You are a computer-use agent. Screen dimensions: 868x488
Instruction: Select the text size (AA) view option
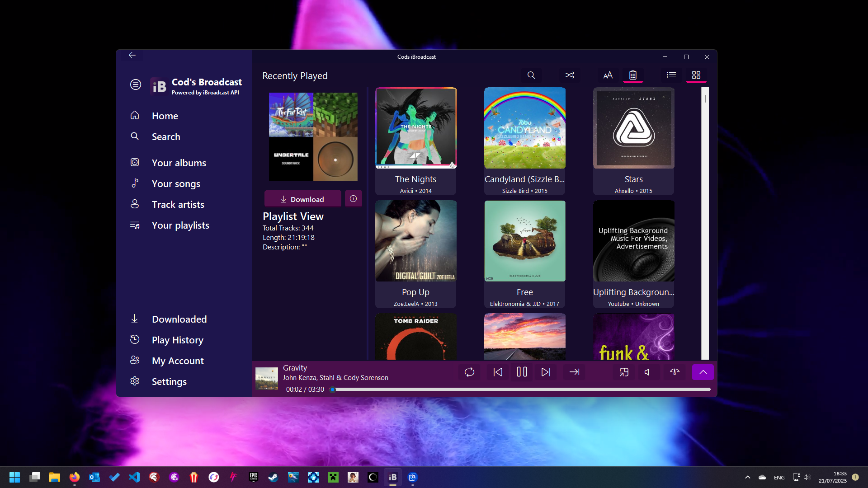[x=608, y=75]
